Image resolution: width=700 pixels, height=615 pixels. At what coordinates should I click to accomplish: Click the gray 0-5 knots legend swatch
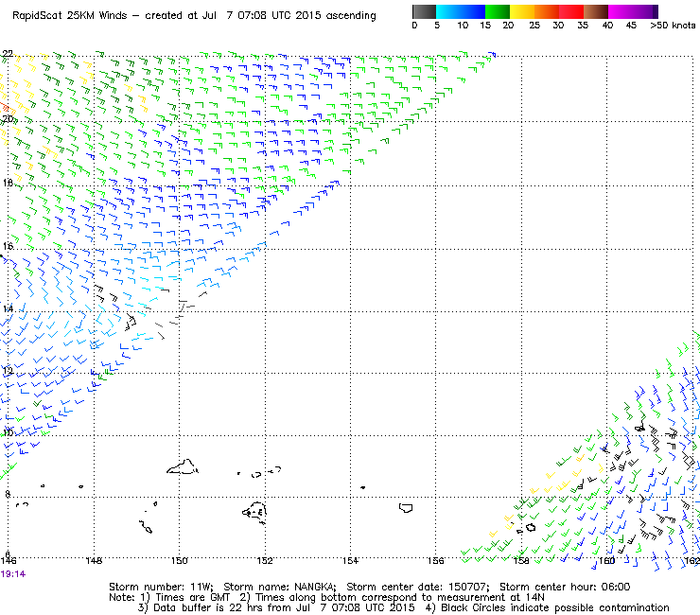[x=424, y=11]
